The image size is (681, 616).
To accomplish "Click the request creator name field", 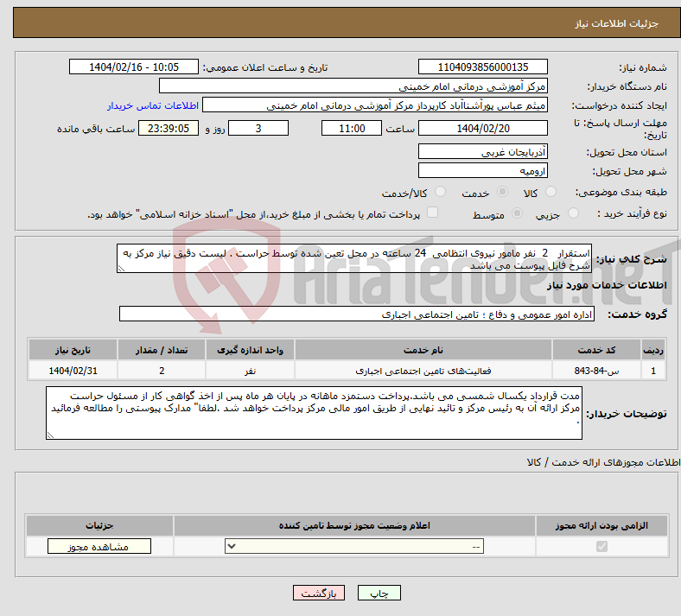I will pos(375,105).
